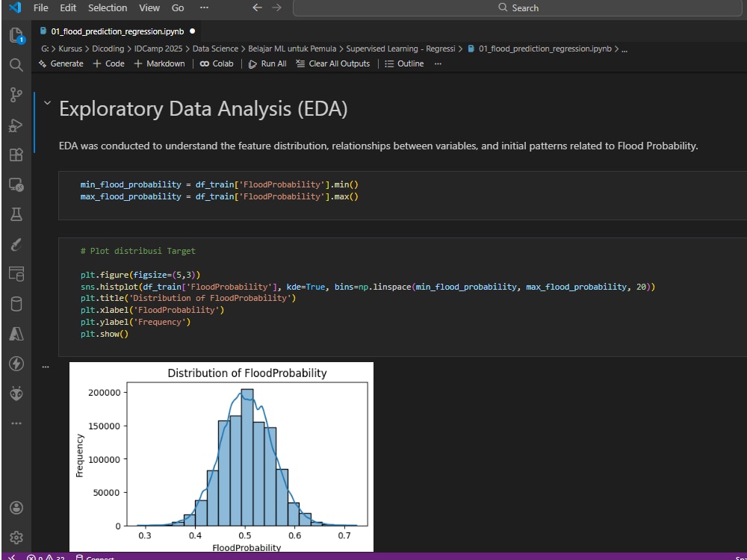Screen dimensions: 747x560
Task: Add a new Markdown cell
Action: [160, 63]
